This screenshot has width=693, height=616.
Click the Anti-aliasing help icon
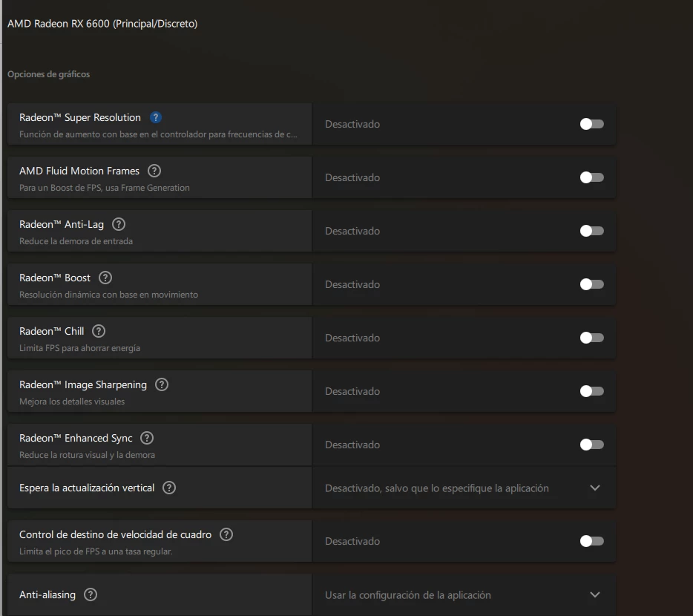click(x=91, y=594)
